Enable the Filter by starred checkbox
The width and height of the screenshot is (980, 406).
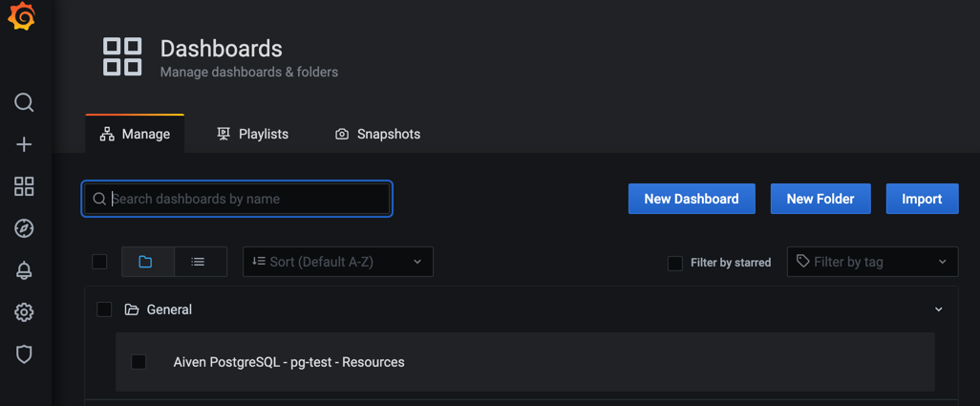(675, 263)
